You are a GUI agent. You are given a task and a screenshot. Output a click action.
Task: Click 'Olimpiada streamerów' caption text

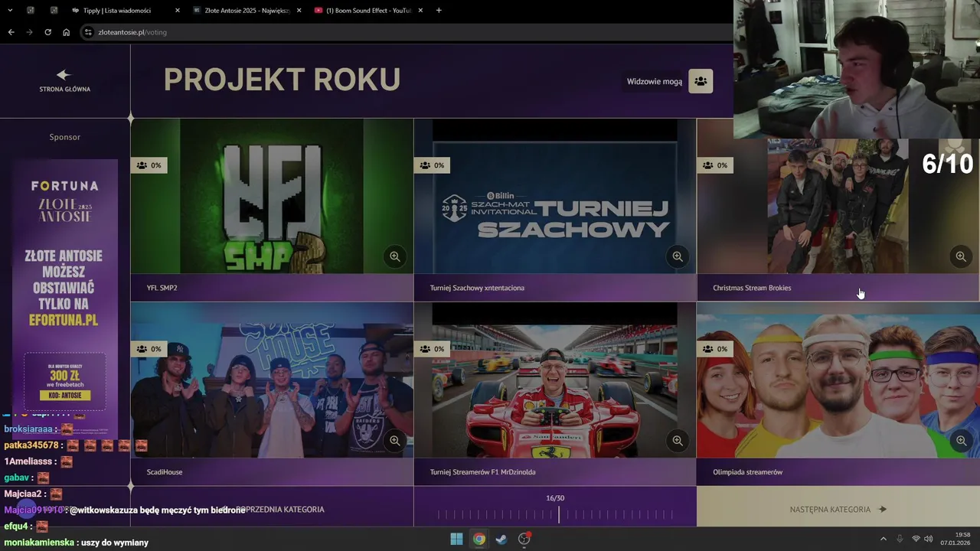coord(747,472)
